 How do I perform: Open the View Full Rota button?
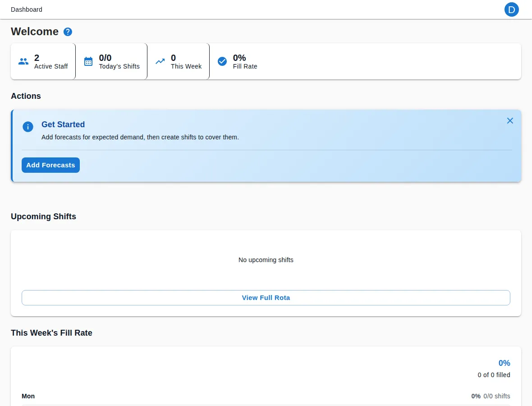(x=266, y=298)
